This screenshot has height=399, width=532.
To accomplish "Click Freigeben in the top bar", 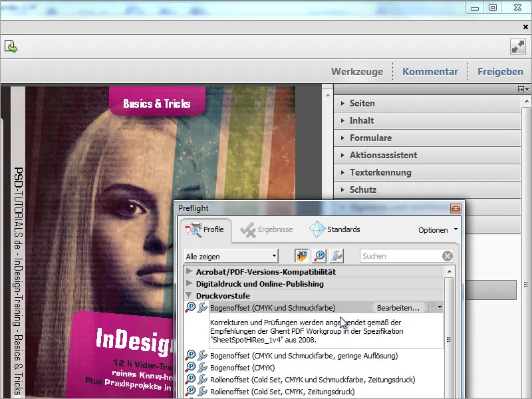I will tap(499, 70).
